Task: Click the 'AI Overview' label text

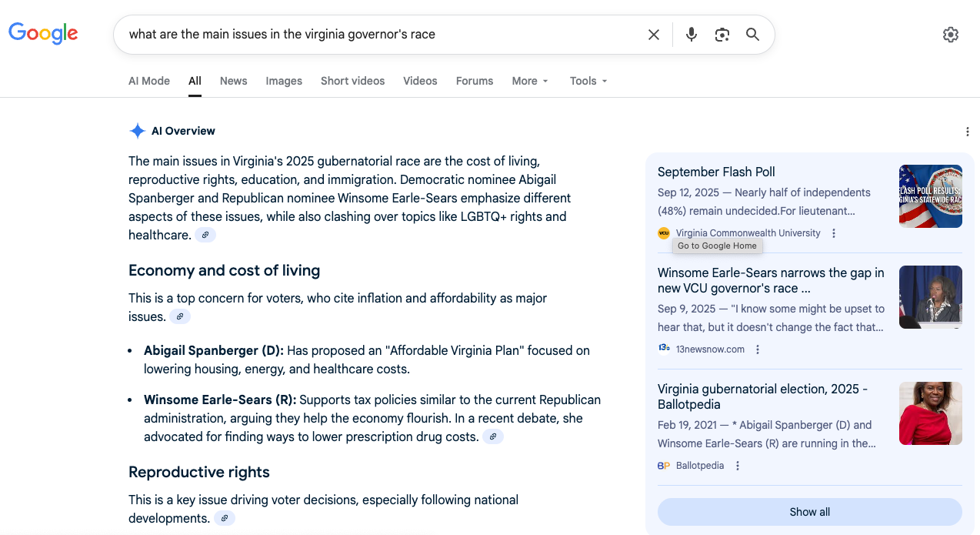Action: point(183,131)
